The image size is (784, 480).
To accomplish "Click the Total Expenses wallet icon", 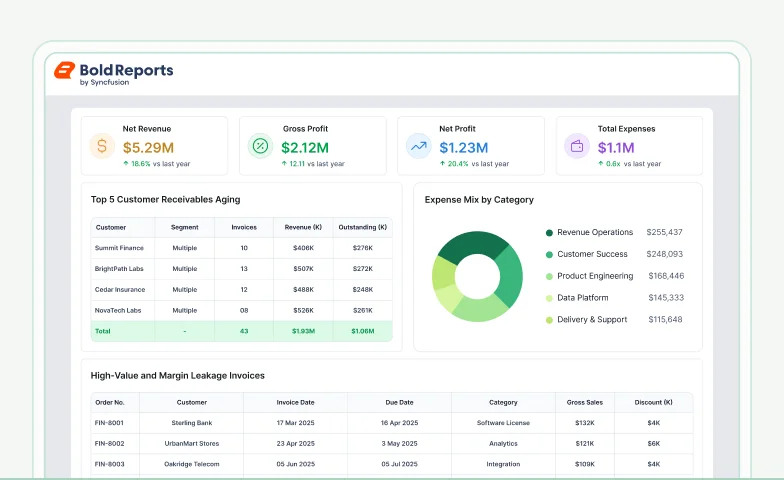I will 577,146.
